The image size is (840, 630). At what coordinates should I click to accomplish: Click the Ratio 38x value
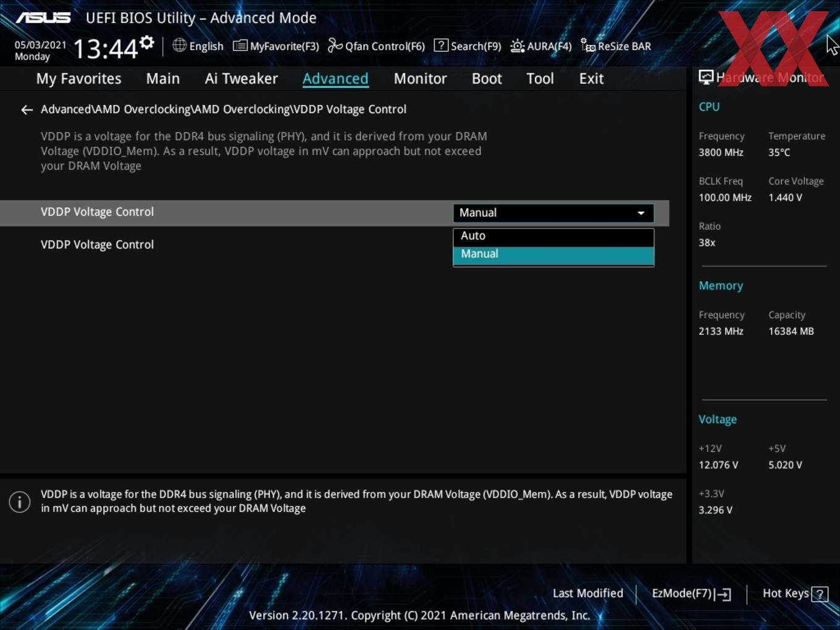tap(707, 243)
